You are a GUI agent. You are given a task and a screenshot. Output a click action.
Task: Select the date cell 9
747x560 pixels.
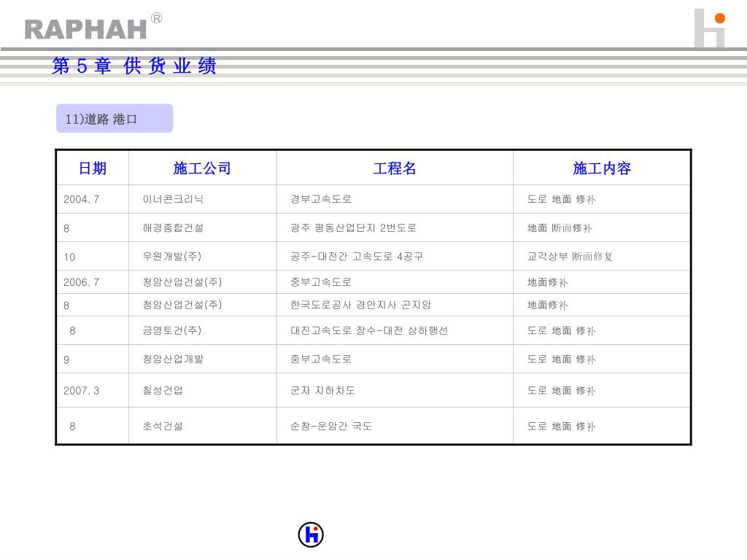[x=66, y=360]
